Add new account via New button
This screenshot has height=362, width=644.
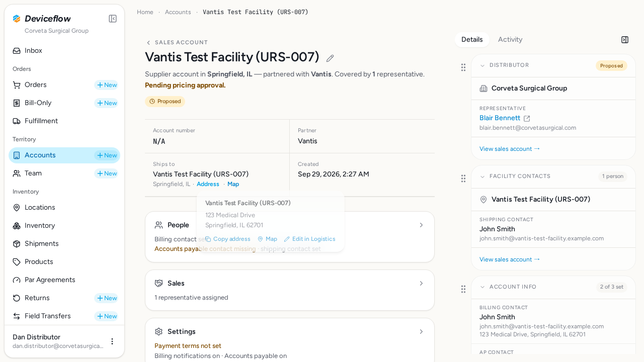click(107, 155)
